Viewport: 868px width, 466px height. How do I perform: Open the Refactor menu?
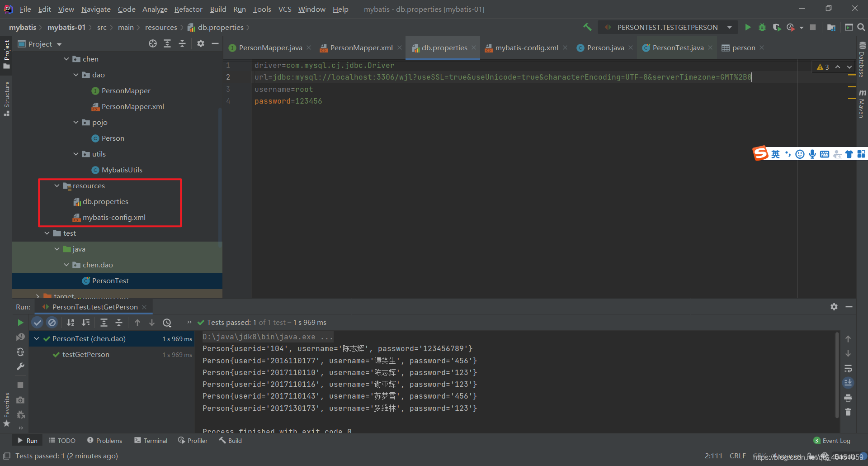(188, 9)
